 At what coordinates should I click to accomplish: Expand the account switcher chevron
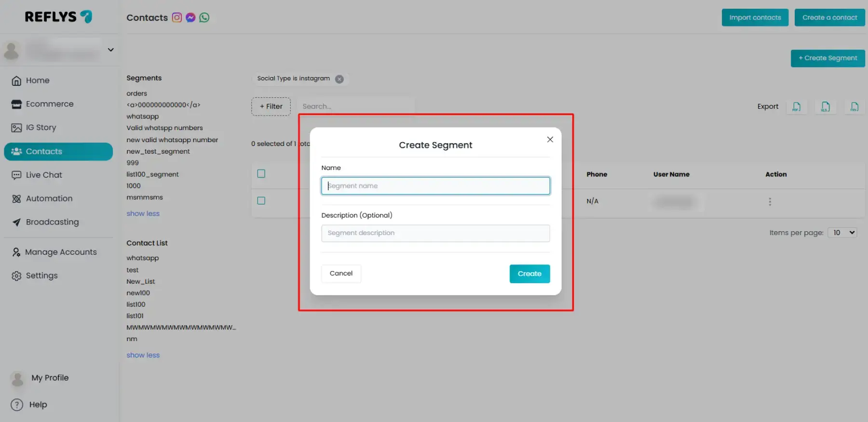(x=110, y=50)
